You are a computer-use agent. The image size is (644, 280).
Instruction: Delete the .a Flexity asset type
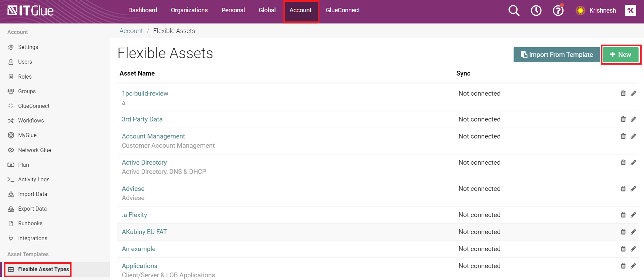[x=623, y=215]
